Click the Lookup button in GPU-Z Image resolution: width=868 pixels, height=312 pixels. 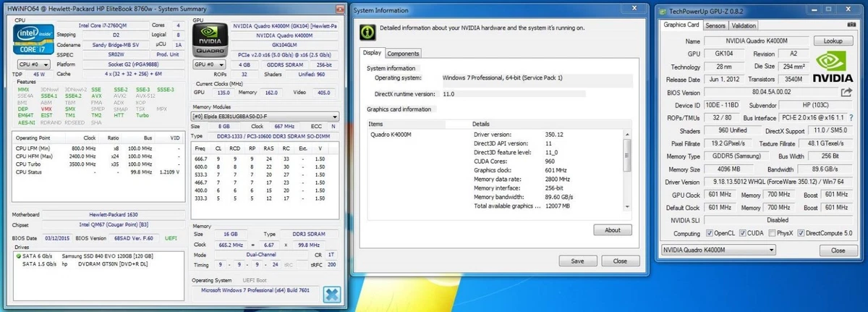tap(833, 42)
